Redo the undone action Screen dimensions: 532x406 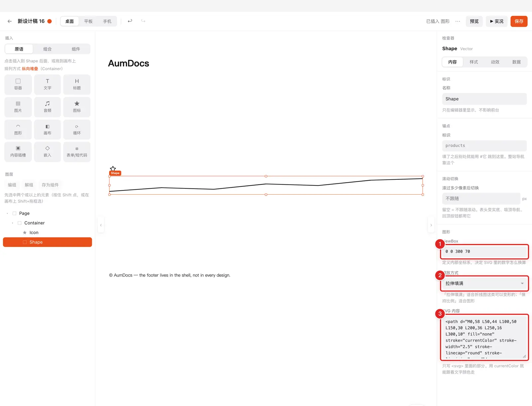[143, 21]
